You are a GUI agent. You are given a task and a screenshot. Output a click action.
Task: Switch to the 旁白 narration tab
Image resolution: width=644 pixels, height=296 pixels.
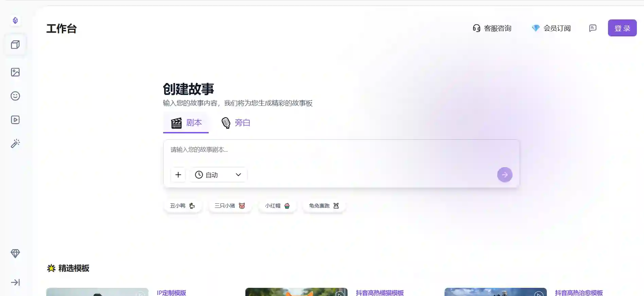(x=236, y=123)
